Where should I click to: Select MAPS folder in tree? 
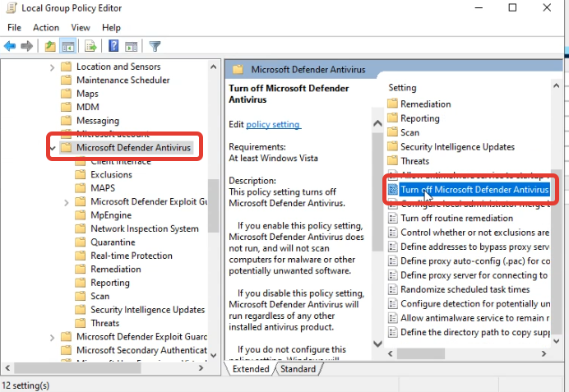point(103,188)
